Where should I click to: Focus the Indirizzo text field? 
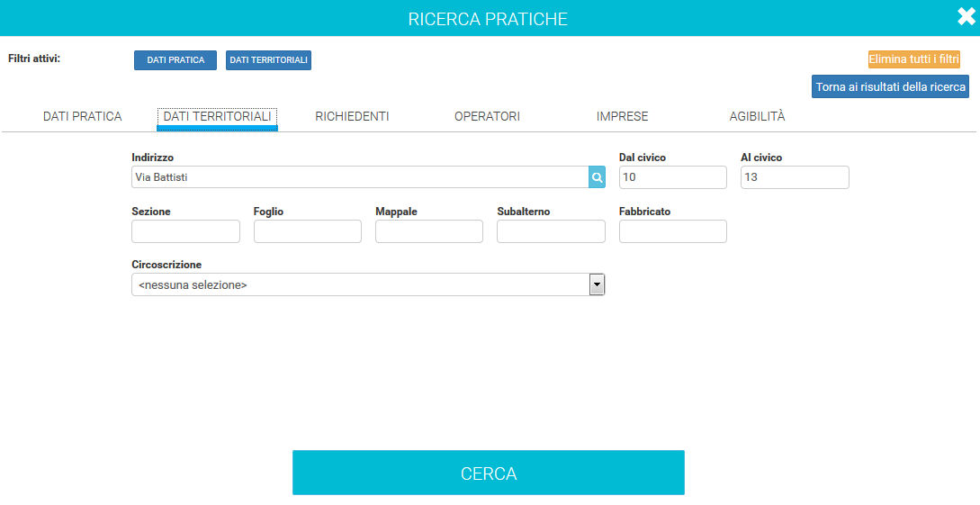click(x=359, y=177)
